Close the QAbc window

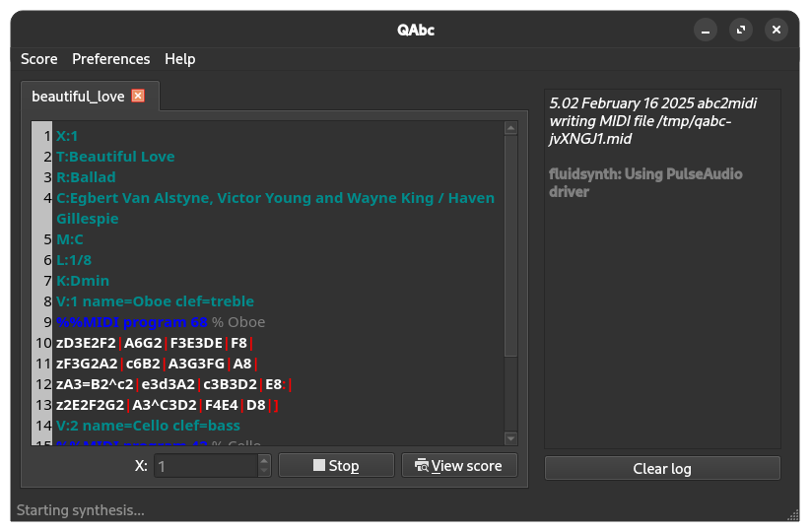[776, 30]
